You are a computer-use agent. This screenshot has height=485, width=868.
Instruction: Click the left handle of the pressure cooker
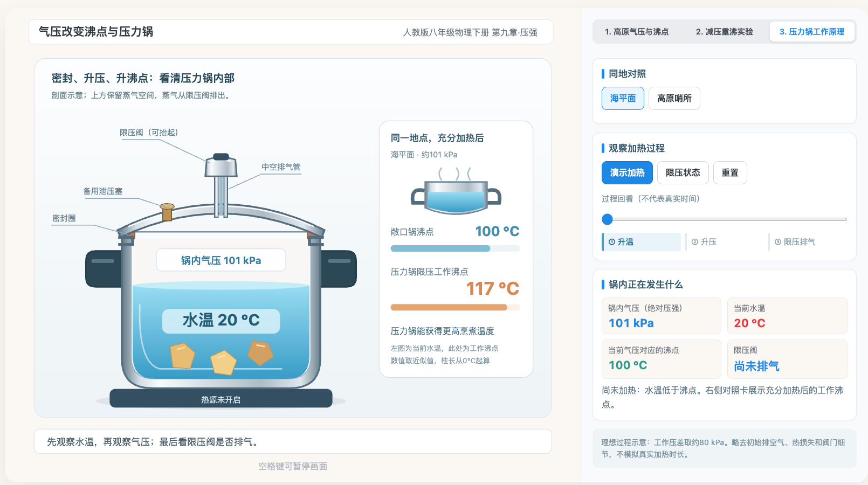(103, 268)
